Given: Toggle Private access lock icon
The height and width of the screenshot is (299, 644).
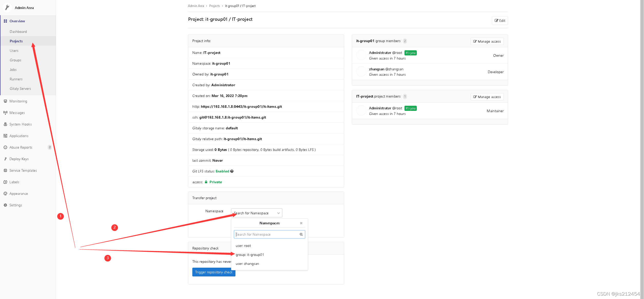Looking at the screenshot, I should [207, 182].
